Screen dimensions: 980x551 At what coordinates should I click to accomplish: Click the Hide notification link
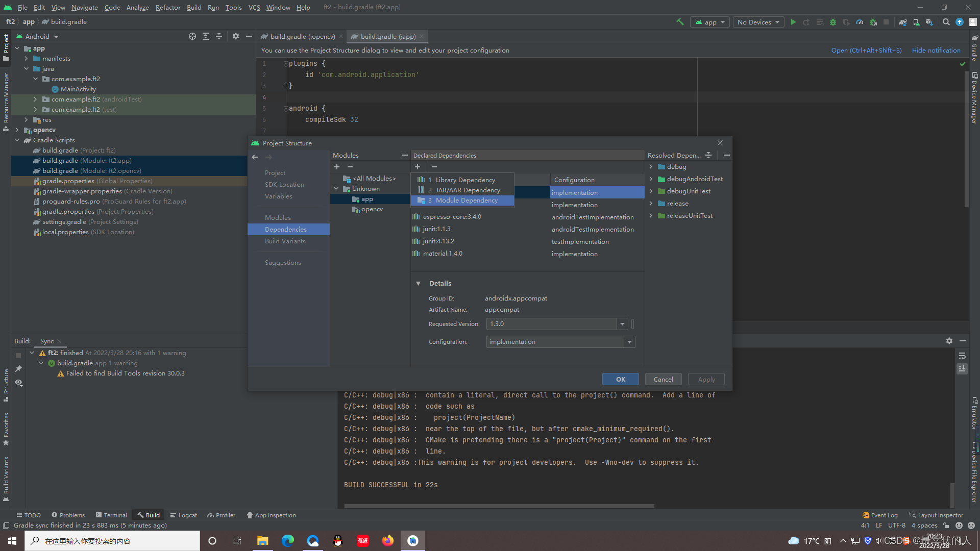click(x=936, y=50)
